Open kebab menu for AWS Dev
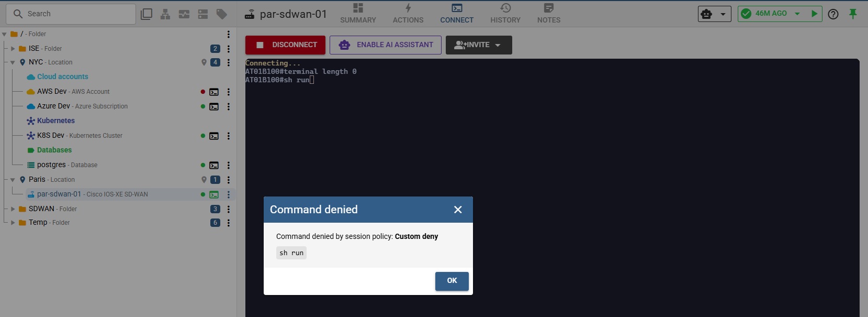The image size is (868, 317). (229, 92)
